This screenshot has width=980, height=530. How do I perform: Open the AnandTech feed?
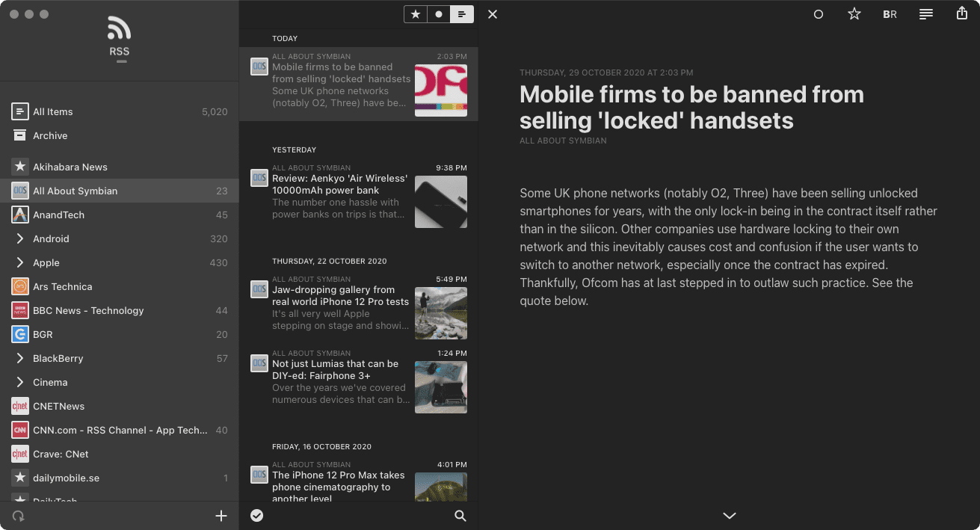point(120,215)
